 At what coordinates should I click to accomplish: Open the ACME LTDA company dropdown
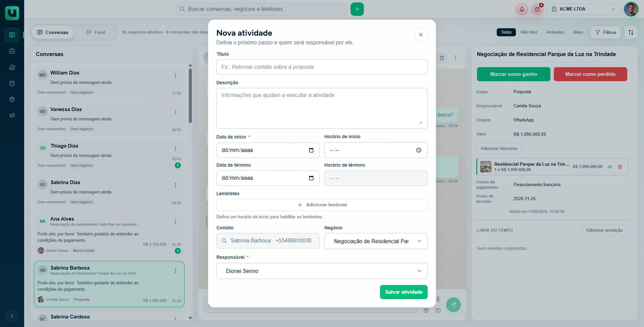click(584, 9)
